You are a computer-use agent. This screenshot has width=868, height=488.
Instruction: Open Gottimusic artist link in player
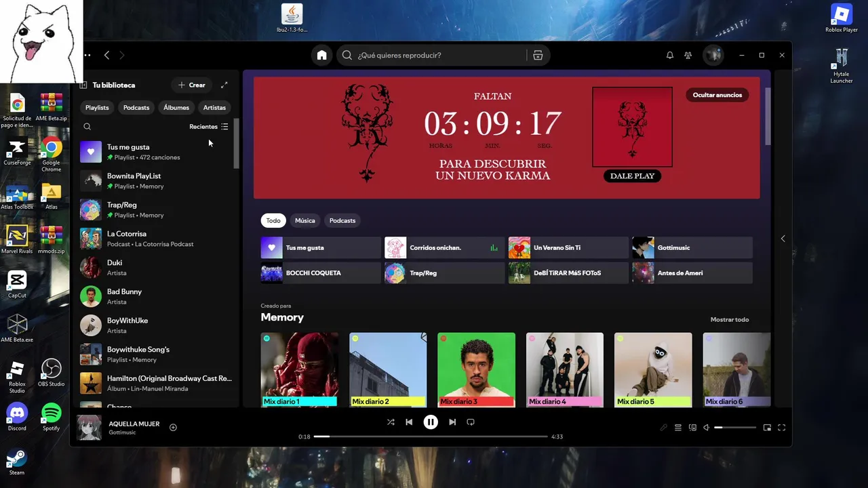[123, 432]
